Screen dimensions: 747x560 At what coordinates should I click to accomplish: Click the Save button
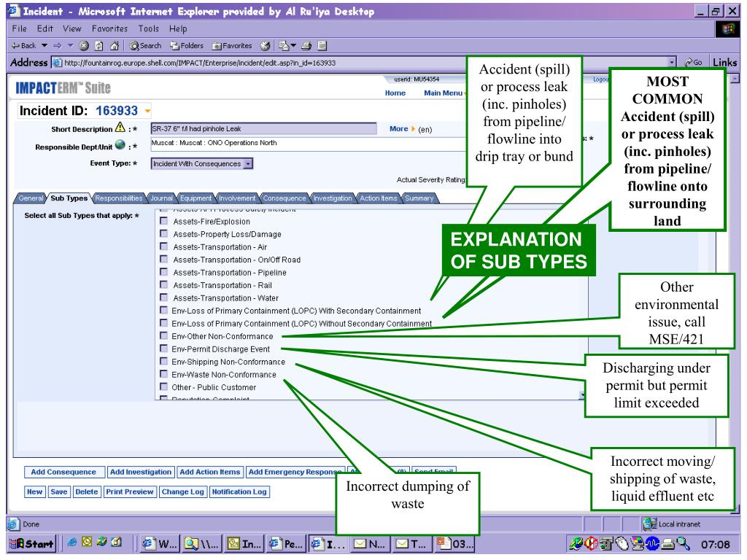pos(58,491)
